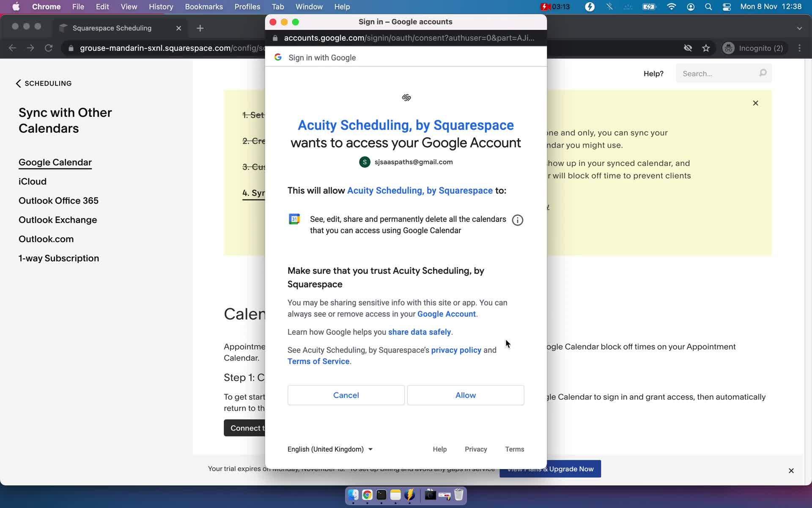
Task: Click Allow to grant Acuity Scheduling access
Action: pos(465,395)
